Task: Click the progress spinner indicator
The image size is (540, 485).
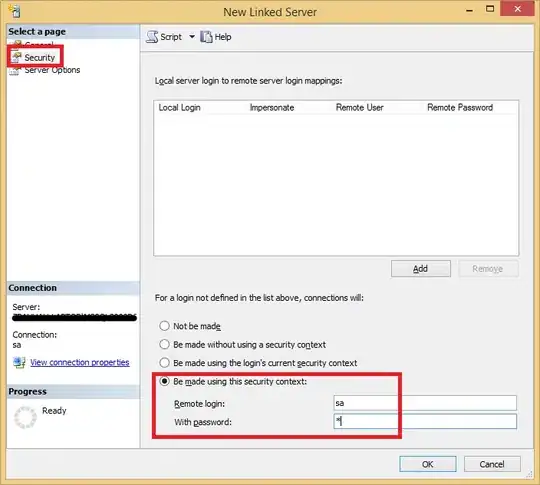Action: (25, 417)
